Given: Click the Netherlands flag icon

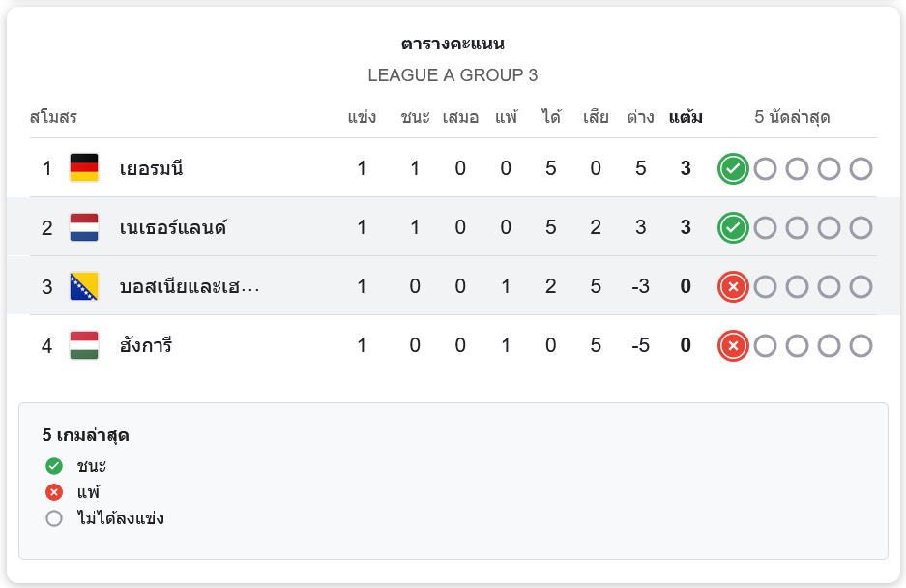Looking at the screenshot, I should pyautogui.click(x=84, y=227).
